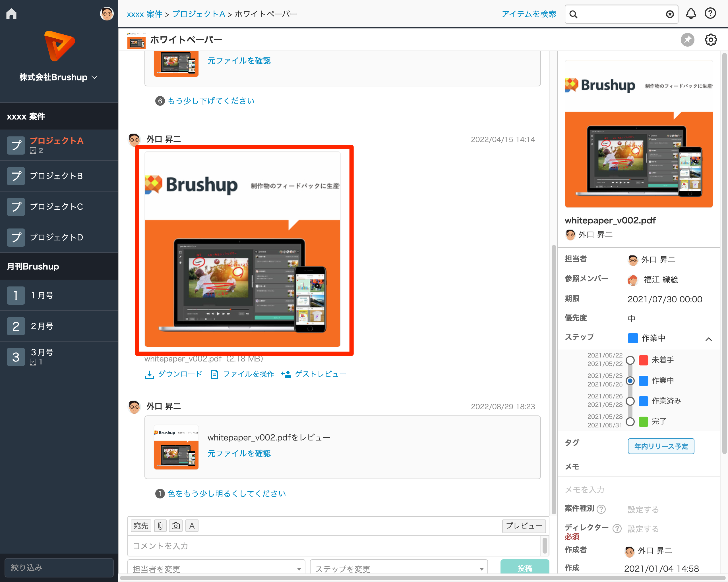Click the コメントを入力 comment field
This screenshot has width=728, height=582.
[334, 546]
